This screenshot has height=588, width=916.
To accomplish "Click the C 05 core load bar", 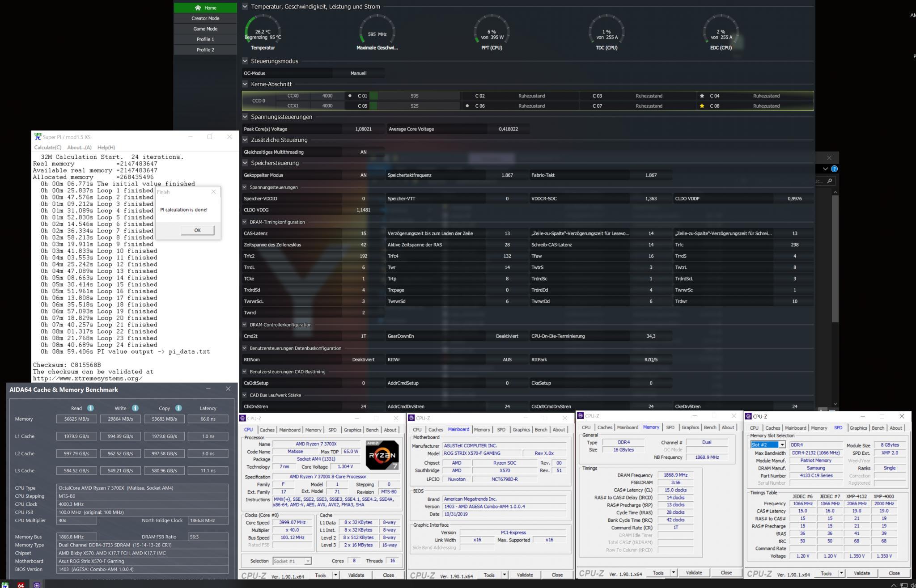I will pyautogui.click(x=415, y=106).
